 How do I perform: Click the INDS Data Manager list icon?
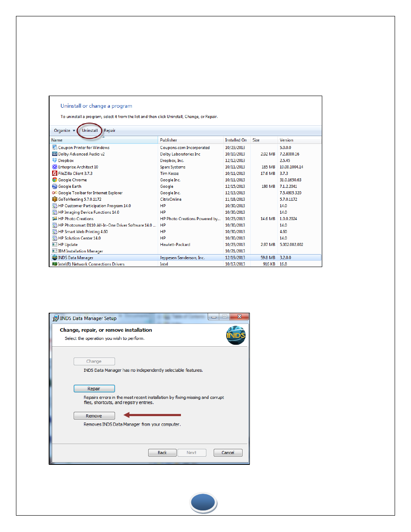[x=55, y=258]
